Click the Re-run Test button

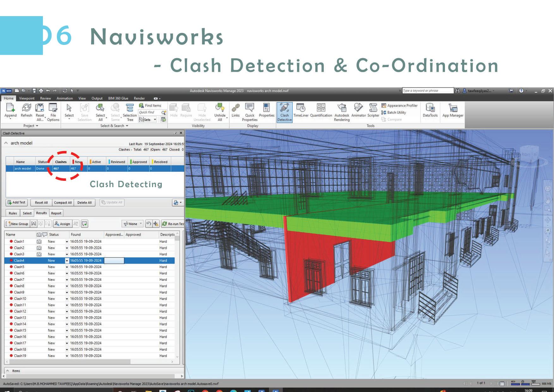point(173,224)
